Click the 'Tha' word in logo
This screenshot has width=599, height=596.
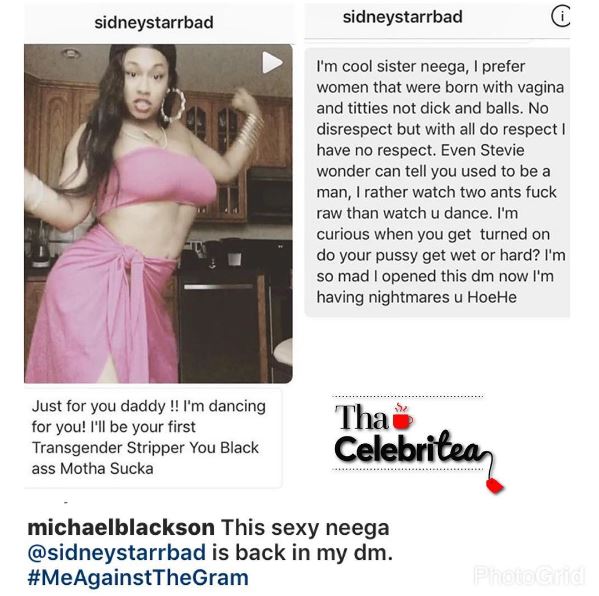coord(361,417)
